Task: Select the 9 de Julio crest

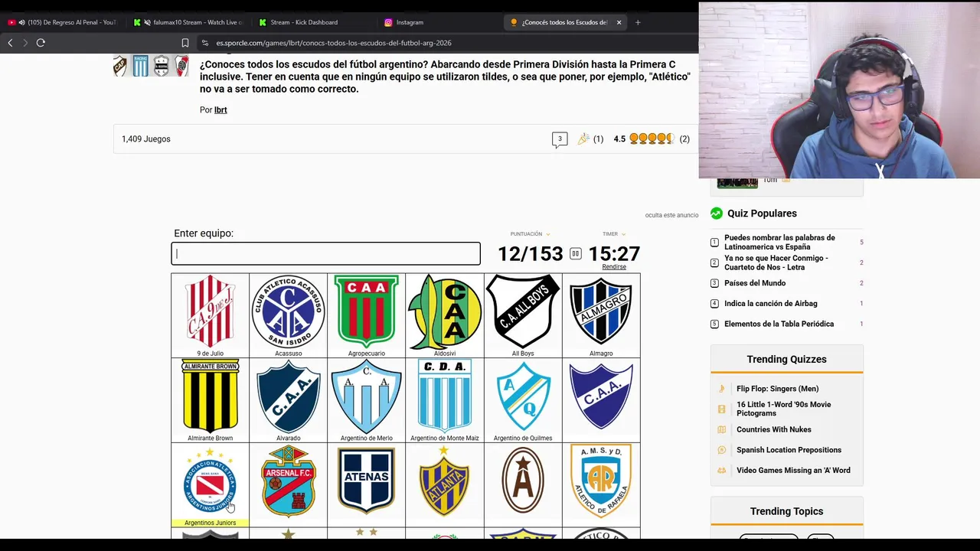Action: (x=210, y=312)
